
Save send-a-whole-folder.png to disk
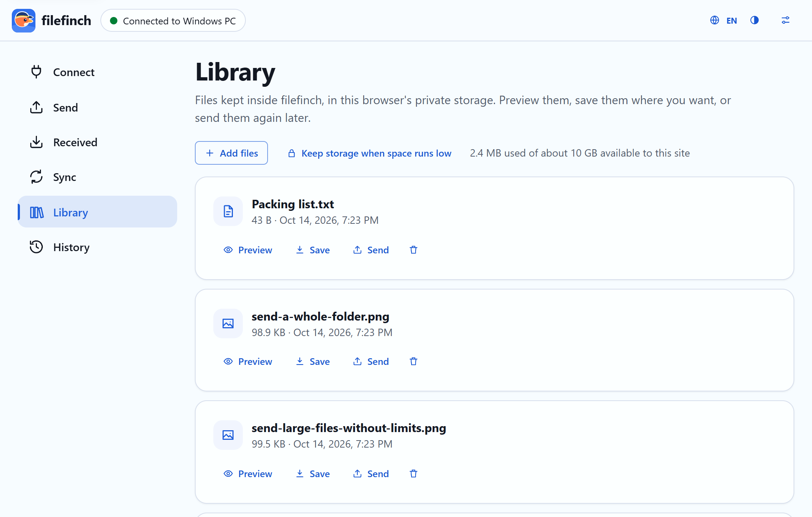[313, 362]
